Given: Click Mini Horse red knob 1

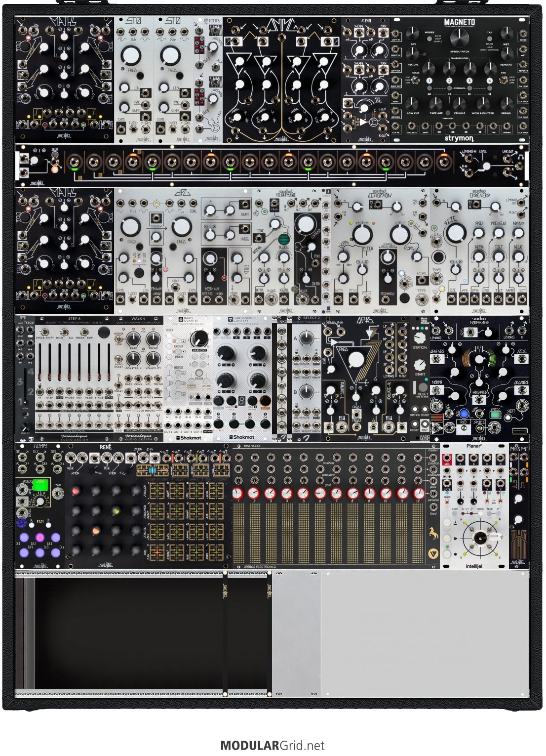Looking at the screenshot, I should click(x=239, y=493).
